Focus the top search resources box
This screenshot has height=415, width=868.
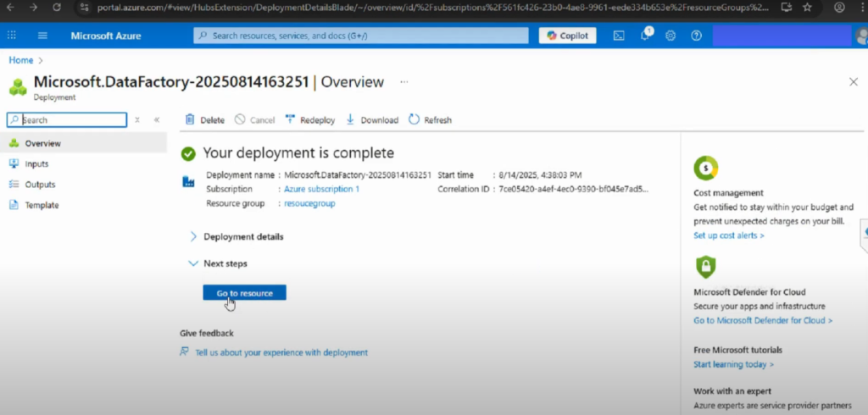361,36
